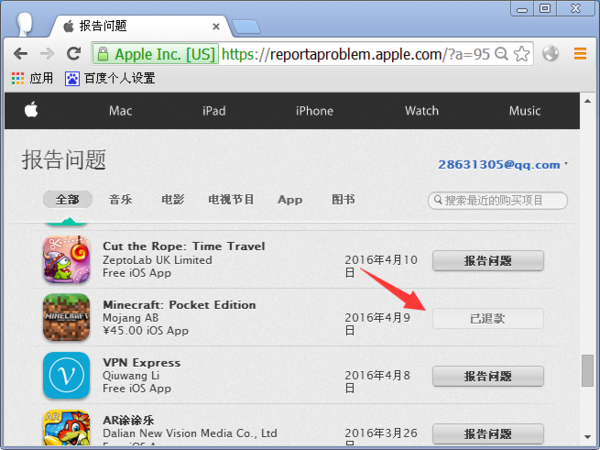Open iPhone in the Apple navigation bar
This screenshot has width=600, height=450.
(314, 110)
